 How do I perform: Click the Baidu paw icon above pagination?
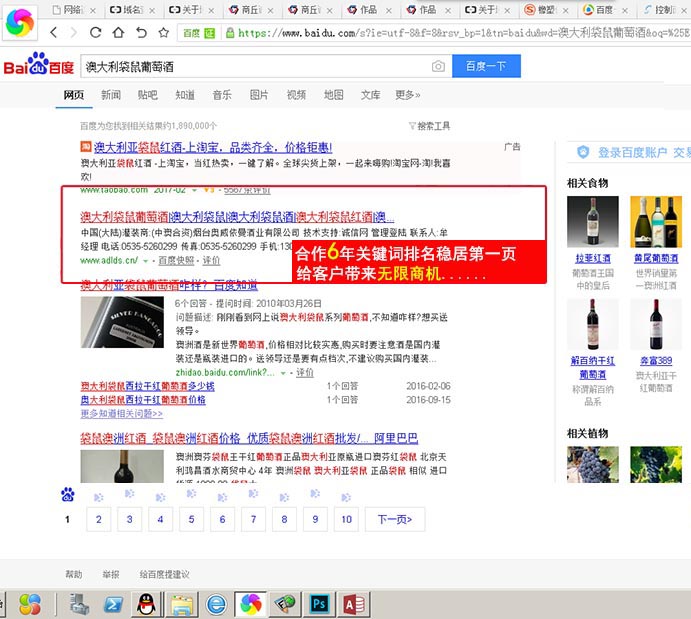click(x=67, y=495)
